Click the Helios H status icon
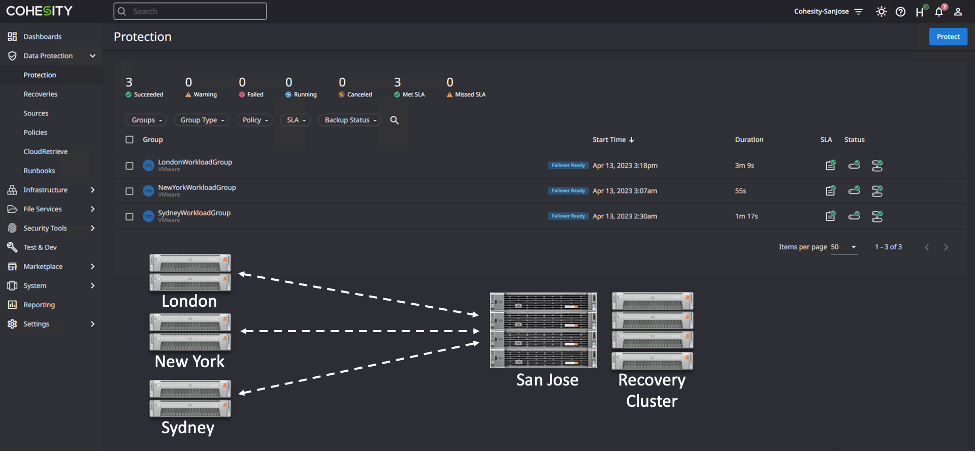The image size is (977, 452). pyautogui.click(x=919, y=12)
